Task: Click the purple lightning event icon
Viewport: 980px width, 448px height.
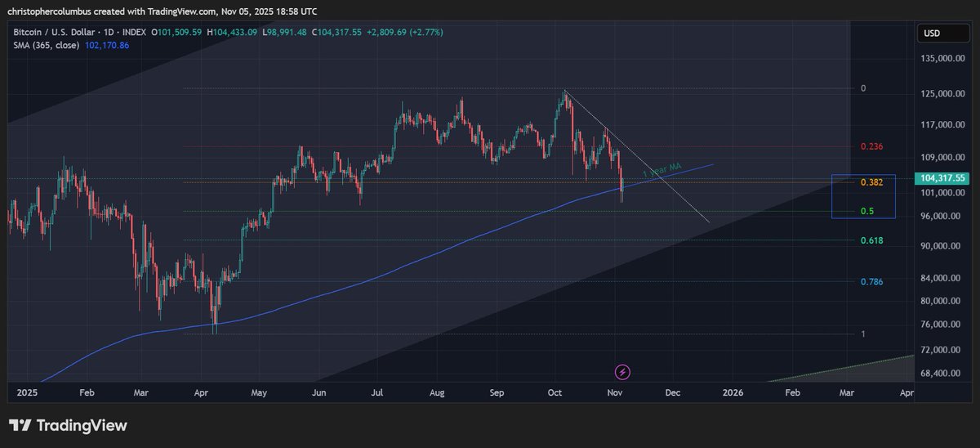Action: tap(623, 372)
